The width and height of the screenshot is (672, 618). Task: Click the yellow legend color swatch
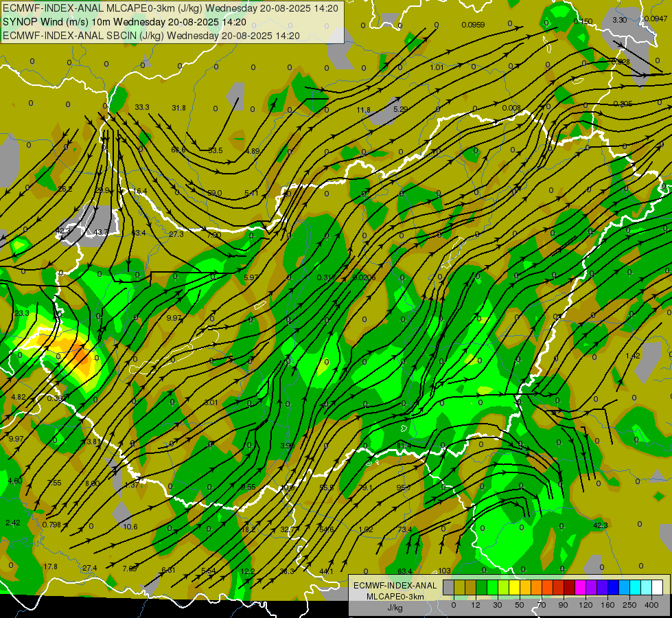515,587
